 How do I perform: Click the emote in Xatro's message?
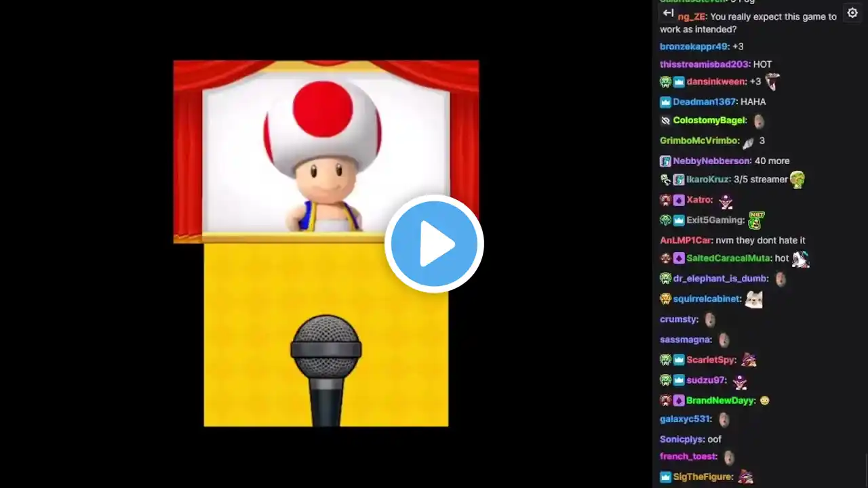[726, 201]
